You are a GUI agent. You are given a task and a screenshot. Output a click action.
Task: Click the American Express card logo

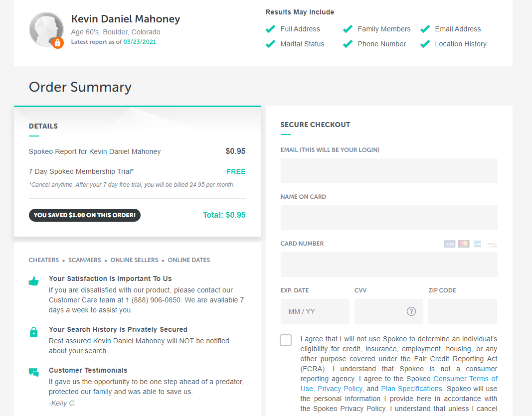(477, 244)
